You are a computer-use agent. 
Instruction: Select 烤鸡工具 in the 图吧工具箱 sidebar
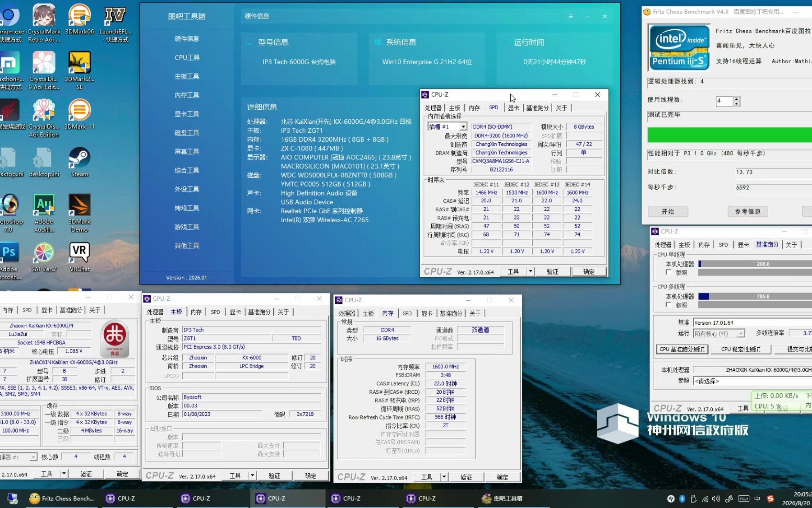point(187,208)
